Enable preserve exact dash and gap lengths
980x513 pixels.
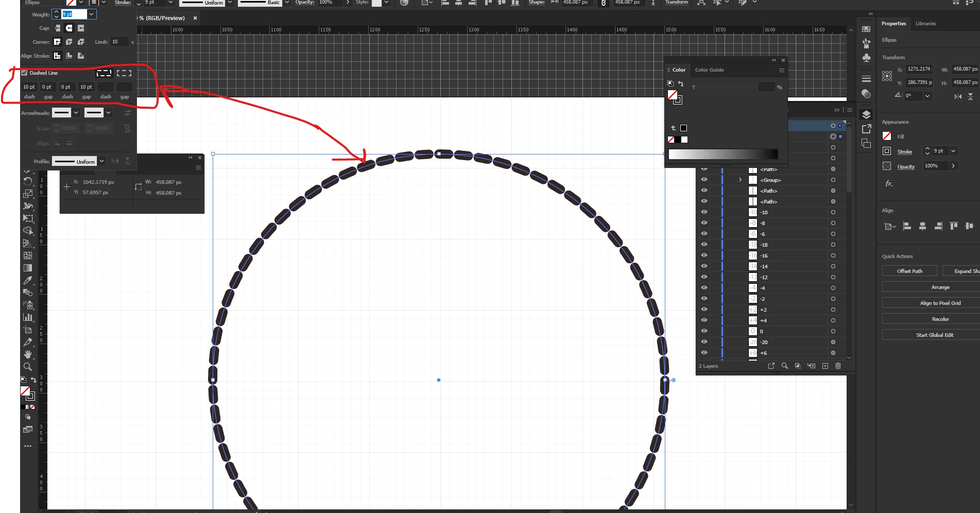tap(104, 73)
